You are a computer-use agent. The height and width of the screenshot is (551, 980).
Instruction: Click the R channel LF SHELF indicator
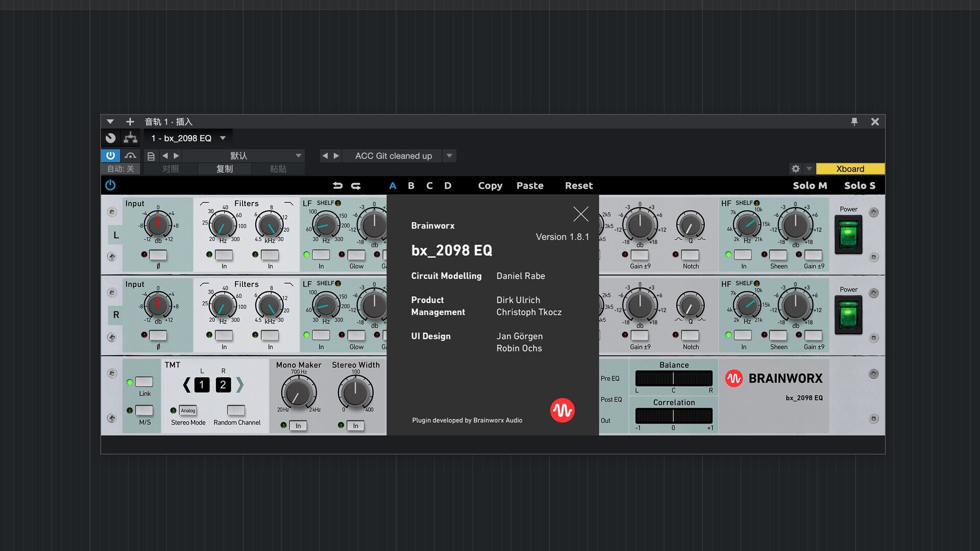338,284
